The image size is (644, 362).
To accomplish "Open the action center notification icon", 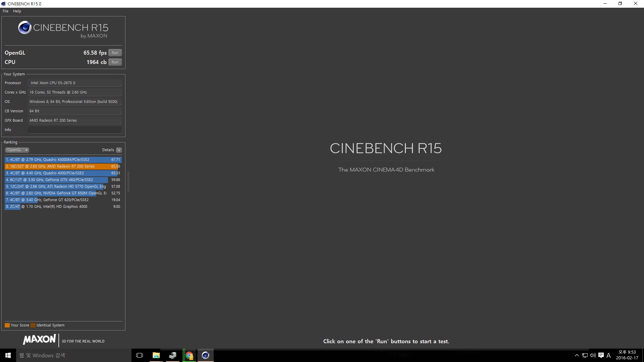I will 601,355.
